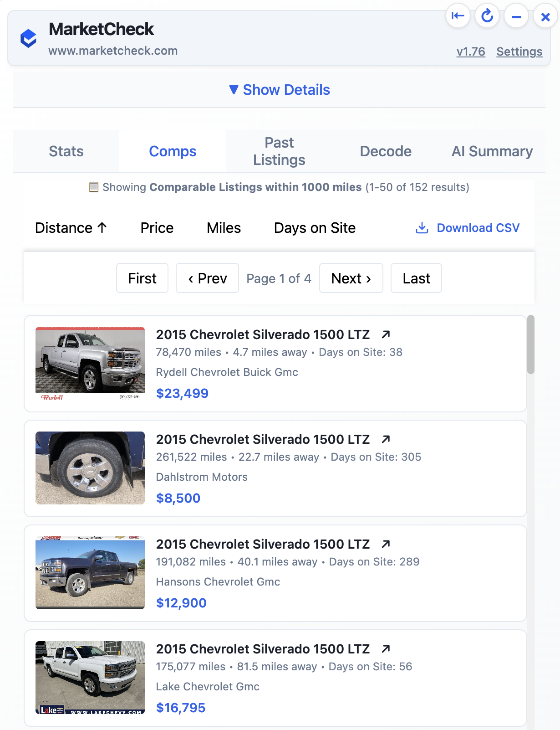Click the Prev page button
The width and height of the screenshot is (560, 730).
pos(207,278)
